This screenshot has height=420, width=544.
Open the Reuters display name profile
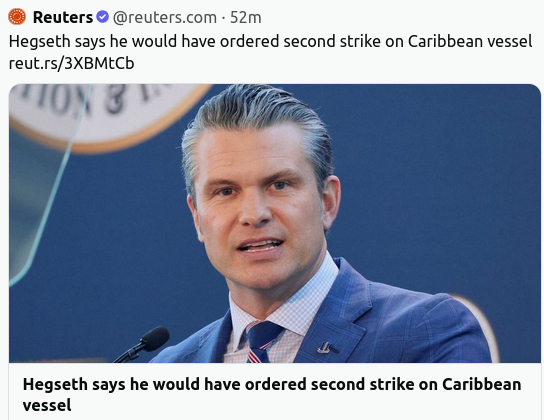click(63, 17)
